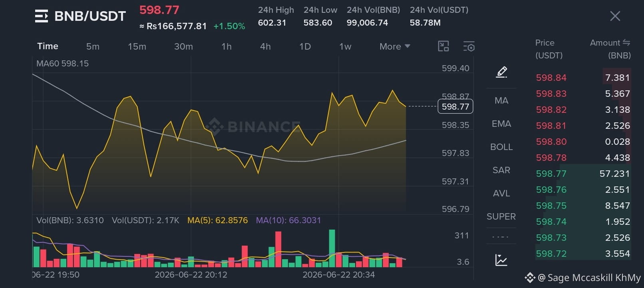Switch to the 1D interval
Image resolution: width=644 pixels, height=288 pixels.
click(x=305, y=46)
